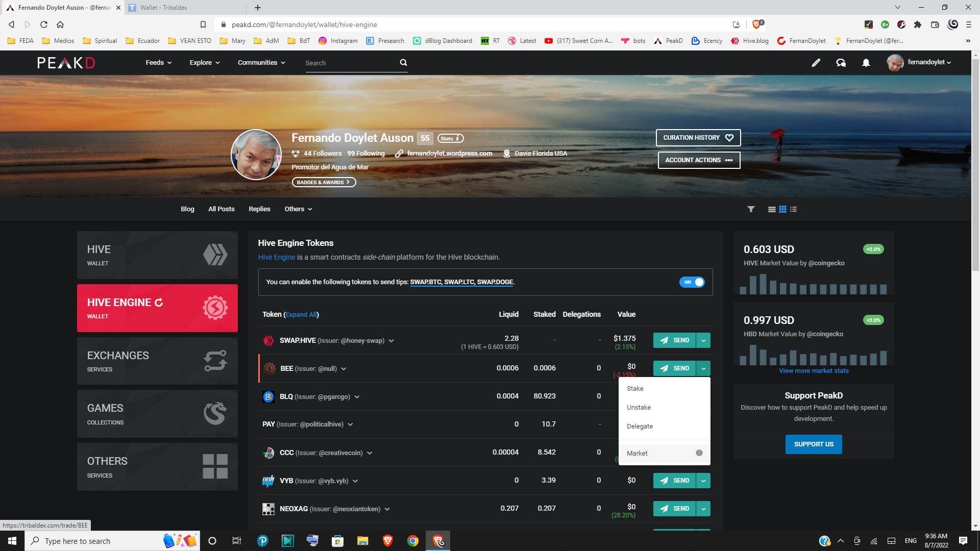This screenshot has width=980, height=551.
Task: Click the PeakD search input field
Action: (351, 63)
